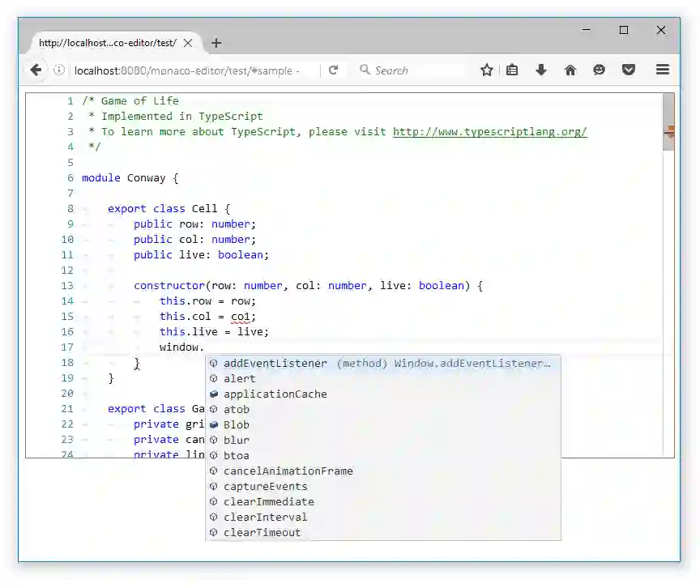Screen dimensions: 700x588
Task: Choose clearTimeout suggestion
Action: click(x=383, y=533)
